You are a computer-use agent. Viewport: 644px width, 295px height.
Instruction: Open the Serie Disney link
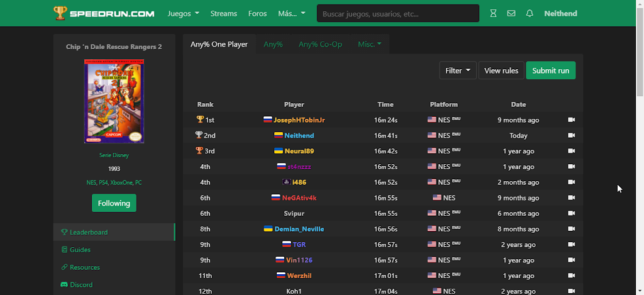tap(114, 155)
